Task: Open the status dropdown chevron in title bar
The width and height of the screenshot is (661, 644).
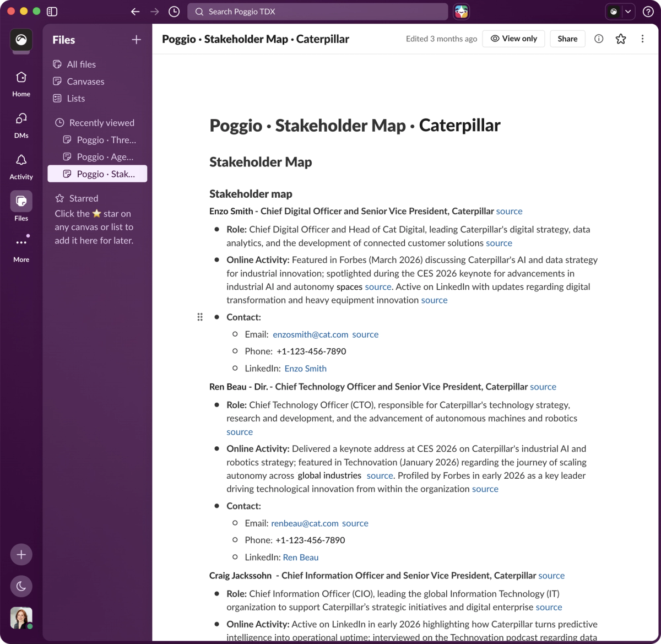Action: coord(628,12)
